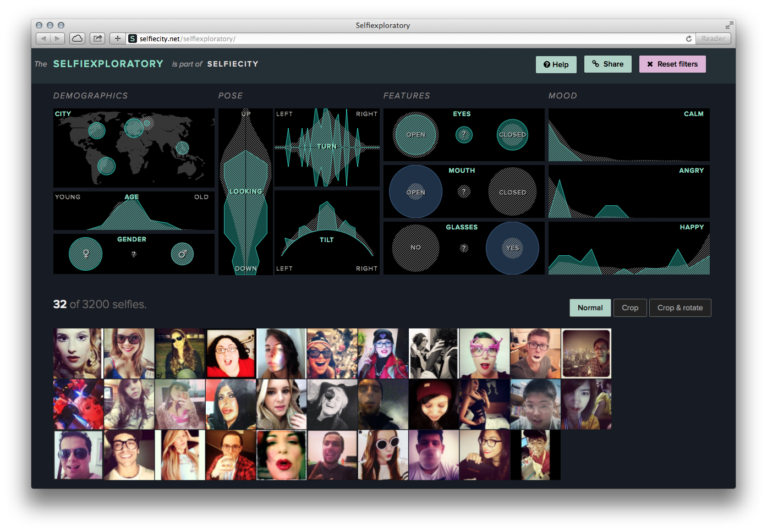Click the browser share arrow icon
The width and height of the screenshot is (767, 532).
tap(97, 39)
